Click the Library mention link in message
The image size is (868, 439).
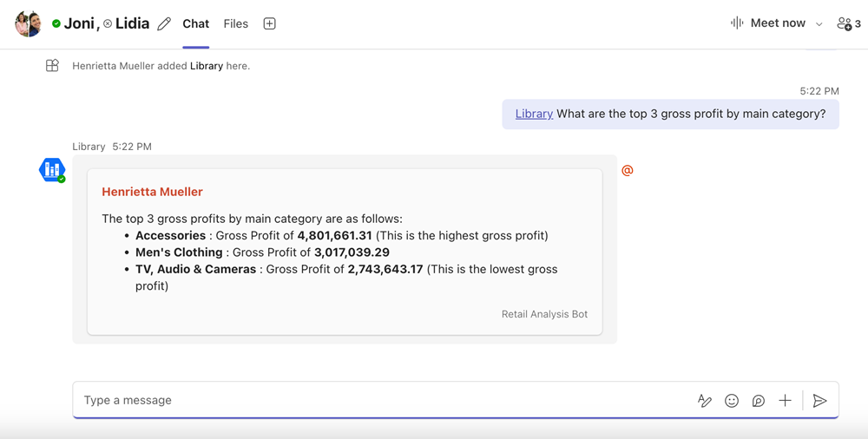(534, 114)
